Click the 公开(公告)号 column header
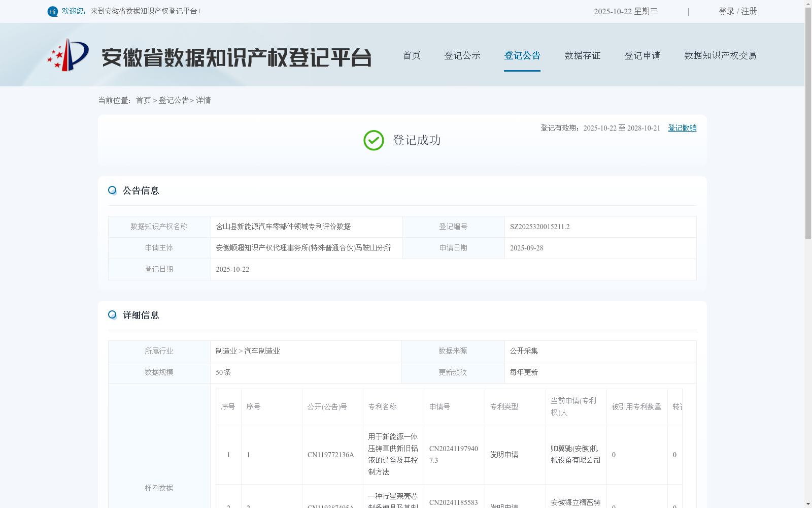Viewport: 812px width, 508px height. 327,407
